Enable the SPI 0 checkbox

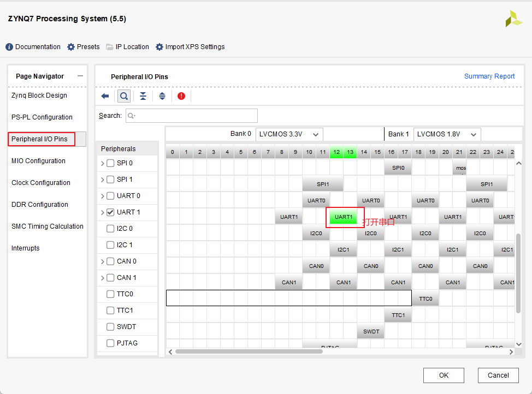110,163
